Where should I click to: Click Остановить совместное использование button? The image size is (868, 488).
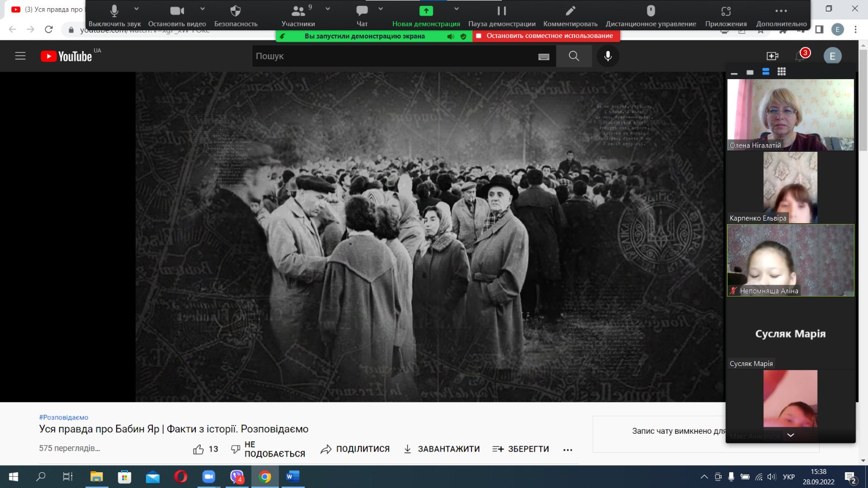click(546, 36)
